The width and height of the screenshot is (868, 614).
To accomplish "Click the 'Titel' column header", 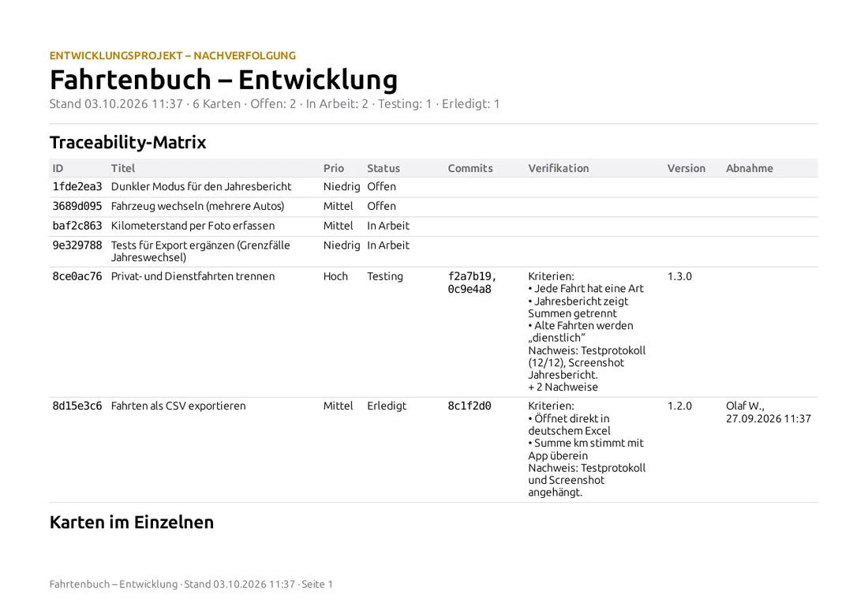I will point(123,168).
